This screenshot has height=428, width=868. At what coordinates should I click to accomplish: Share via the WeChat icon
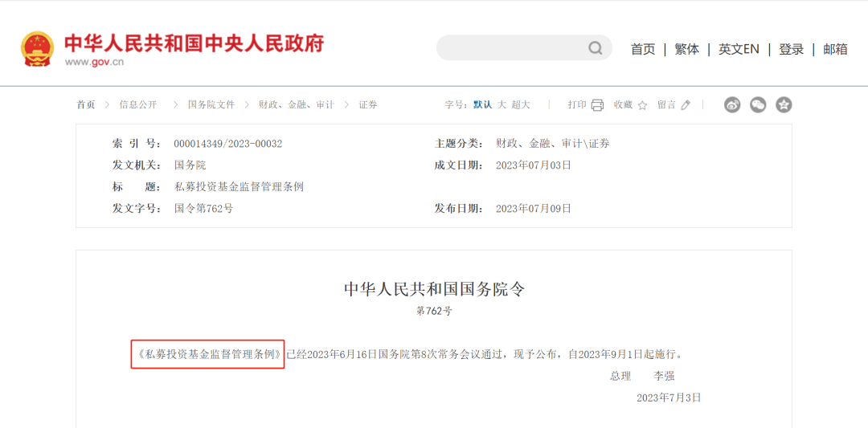click(758, 104)
